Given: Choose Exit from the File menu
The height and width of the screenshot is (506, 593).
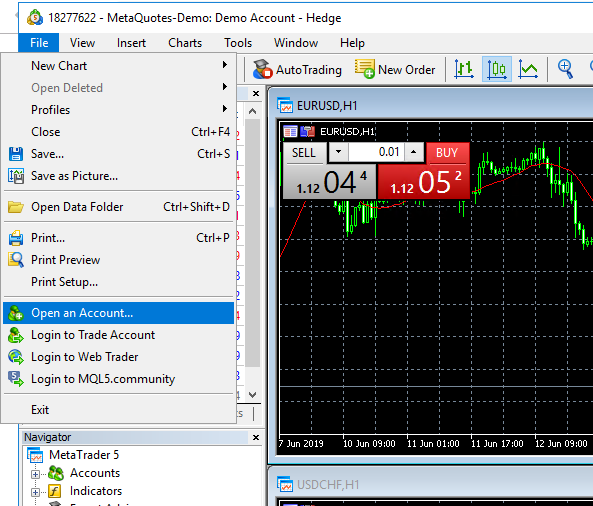Looking at the screenshot, I should 119,410.
